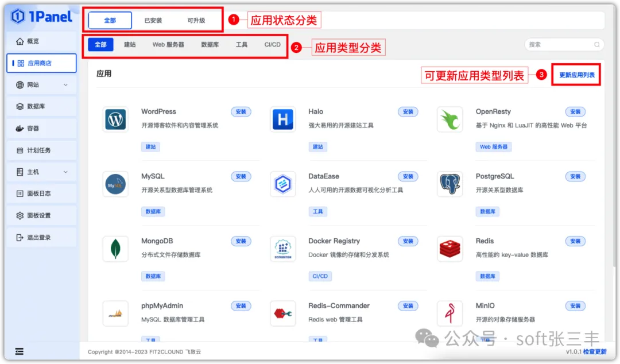Image resolution: width=620 pixels, height=364 pixels.
Task: Open the Docker Registry icon
Action: (282, 249)
